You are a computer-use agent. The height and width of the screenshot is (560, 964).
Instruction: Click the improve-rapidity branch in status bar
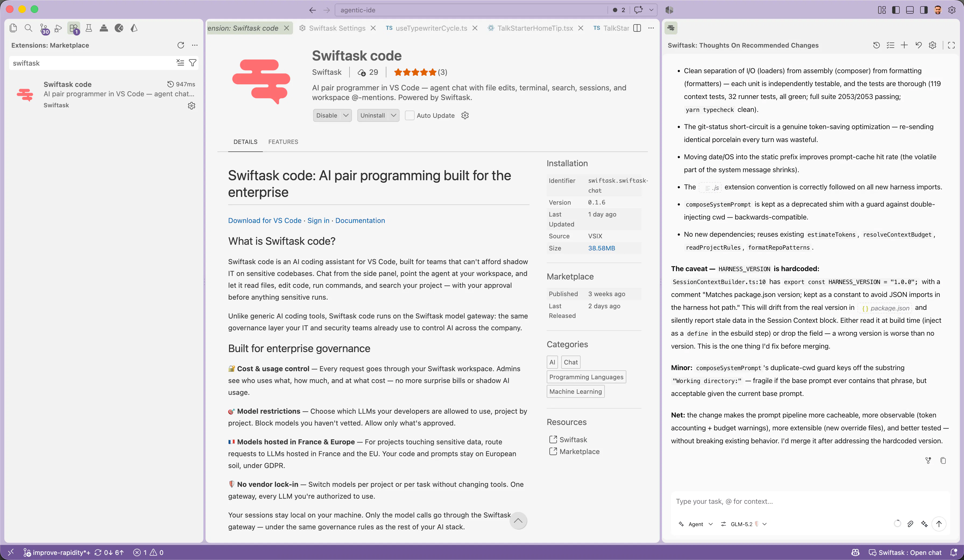pyautogui.click(x=57, y=552)
